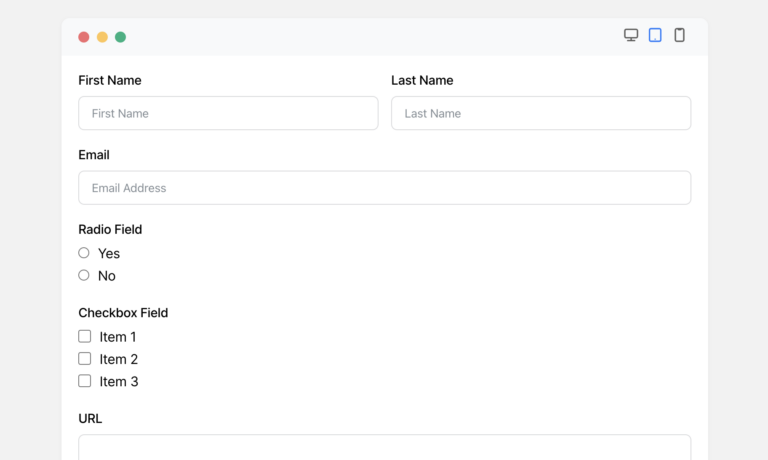The image size is (768, 460).
Task: Tick the Item 3 checkbox
Action: coord(85,381)
